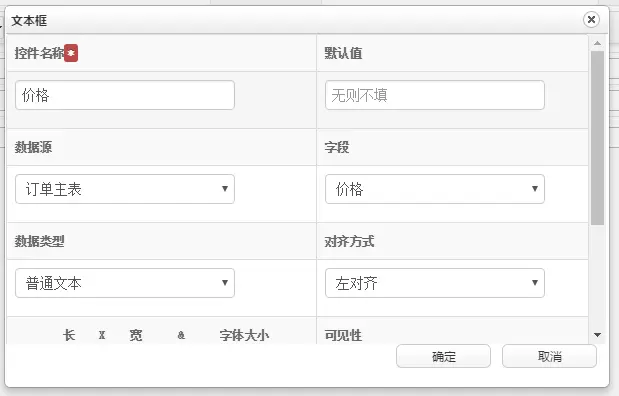
Task: Click the 默认值 header label
Action: tap(343, 53)
